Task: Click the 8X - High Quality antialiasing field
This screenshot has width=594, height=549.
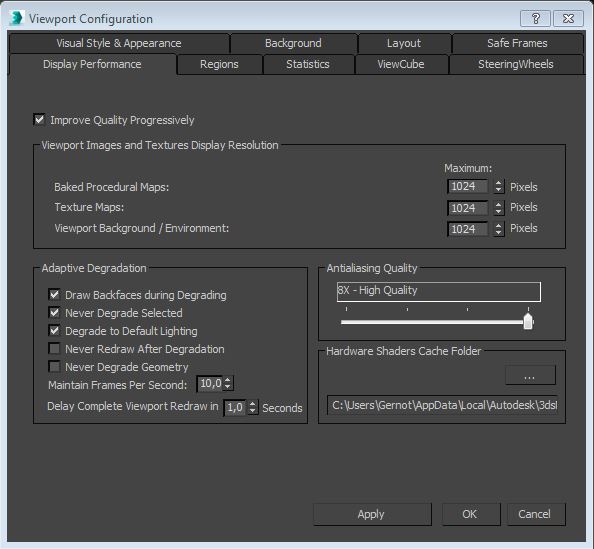Action: [x=439, y=291]
